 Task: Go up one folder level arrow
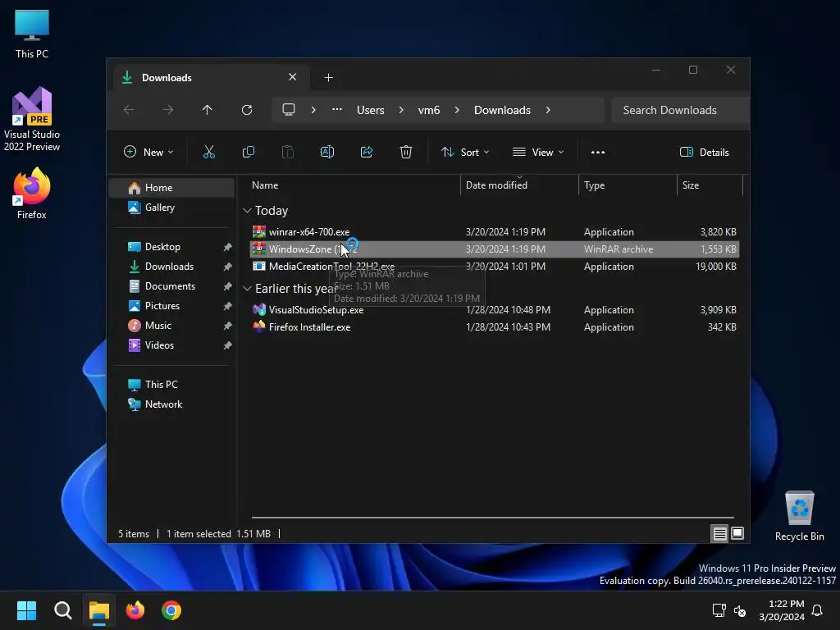tap(208, 110)
